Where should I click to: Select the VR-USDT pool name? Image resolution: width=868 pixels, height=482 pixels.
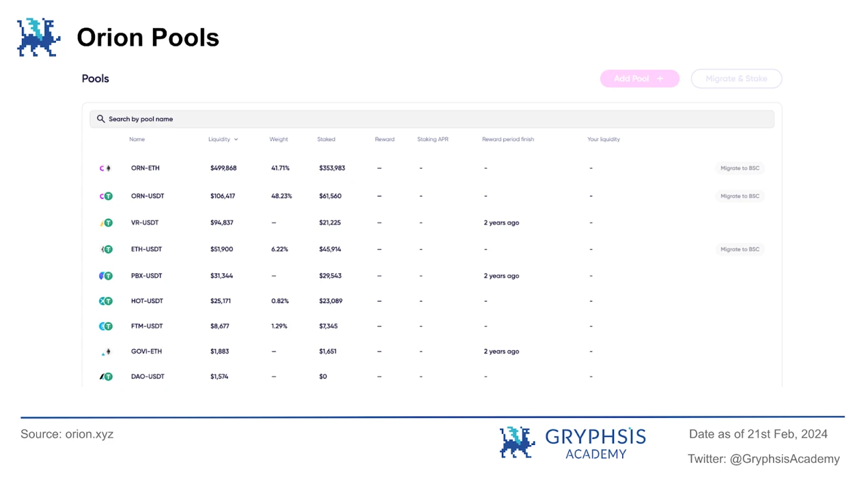click(x=145, y=223)
